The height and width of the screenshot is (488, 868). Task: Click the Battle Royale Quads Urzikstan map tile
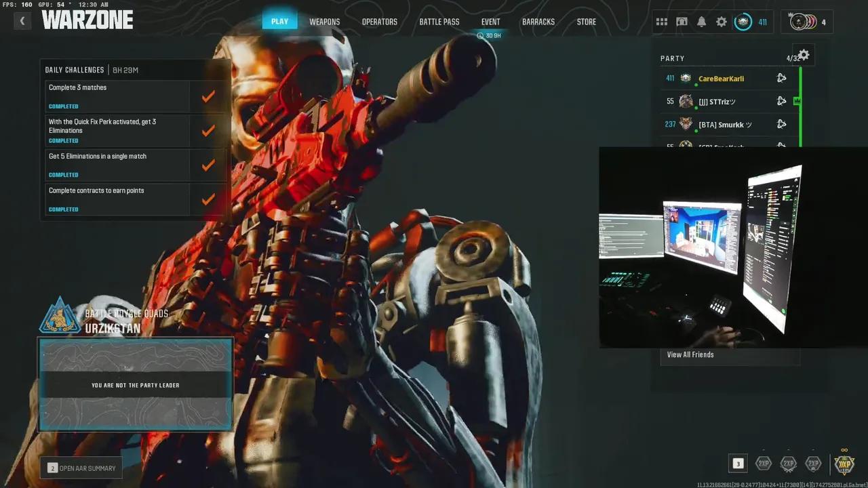[136, 384]
